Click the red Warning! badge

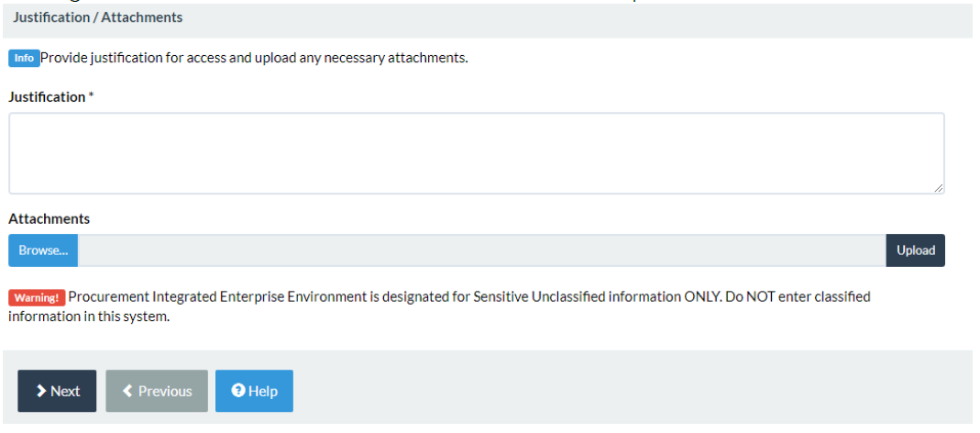(37, 297)
